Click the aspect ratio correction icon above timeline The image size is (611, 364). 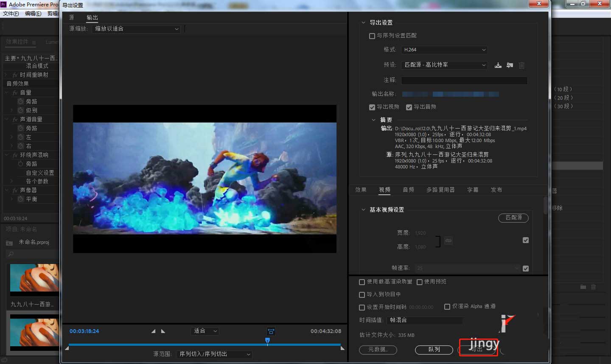tap(271, 331)
